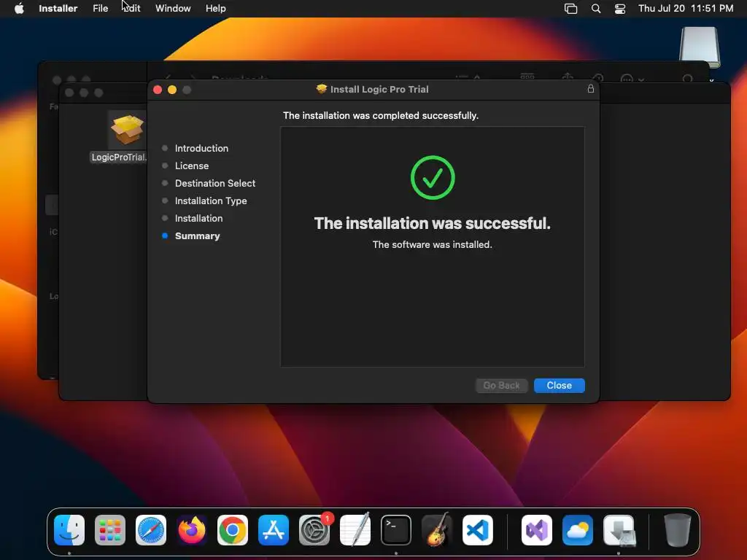Open the Installer application menu
Viewport: 747px width, 560px height.
point(58,8)
